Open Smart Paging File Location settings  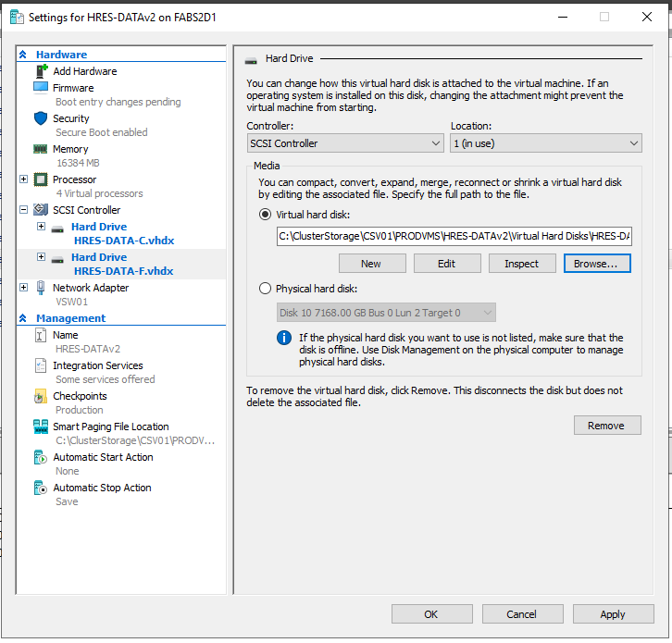110,427
